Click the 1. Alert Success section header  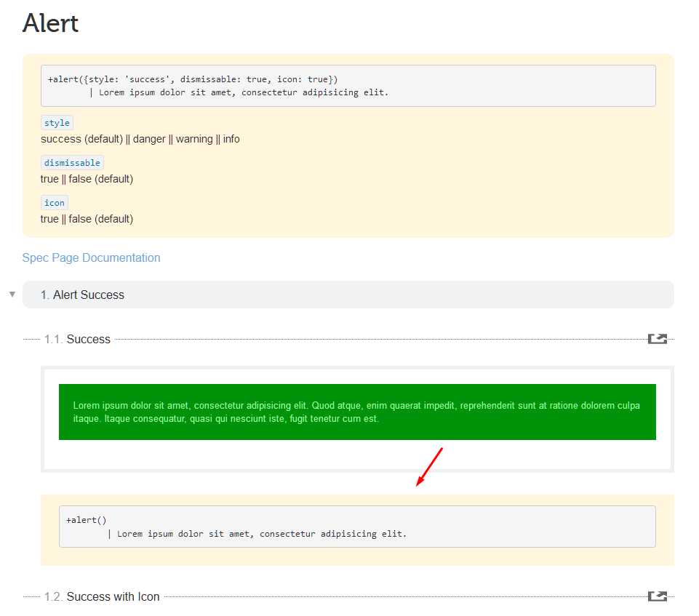348,295
